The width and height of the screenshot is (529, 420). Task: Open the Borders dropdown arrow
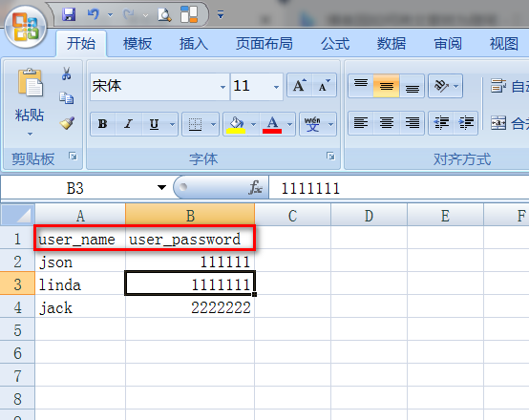213,124
